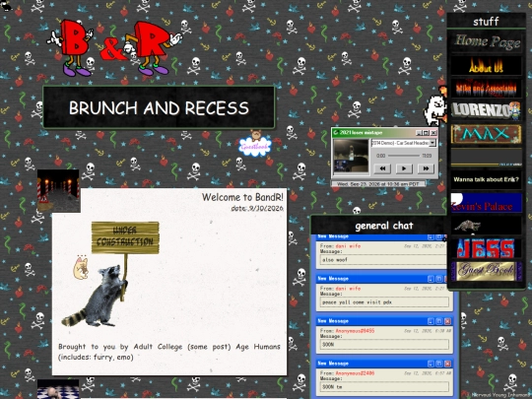
Task: Click the pixel dog with torch sprite
Action: (x=435, y=105)
